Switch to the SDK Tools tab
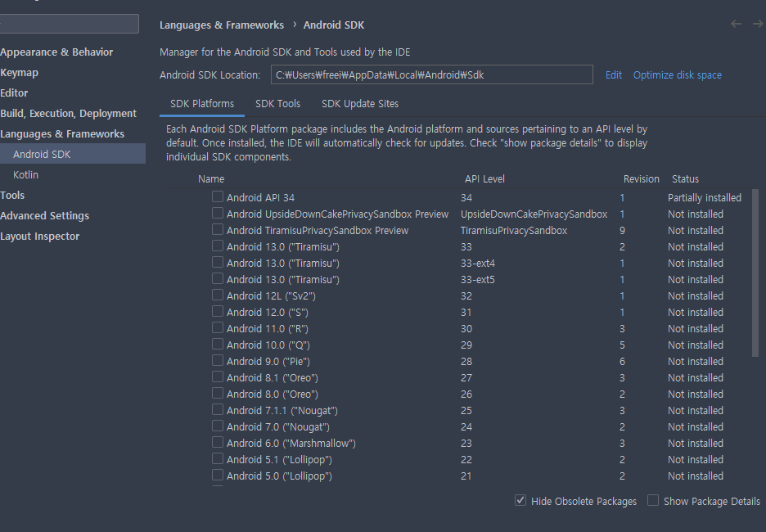Screen dimensions: 766x532 [x=277, y=104]
